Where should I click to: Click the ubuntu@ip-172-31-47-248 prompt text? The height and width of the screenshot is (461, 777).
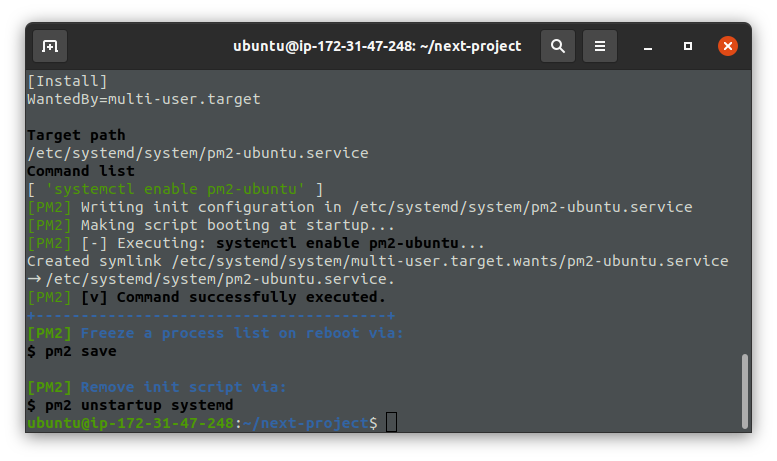click(130, 423)
